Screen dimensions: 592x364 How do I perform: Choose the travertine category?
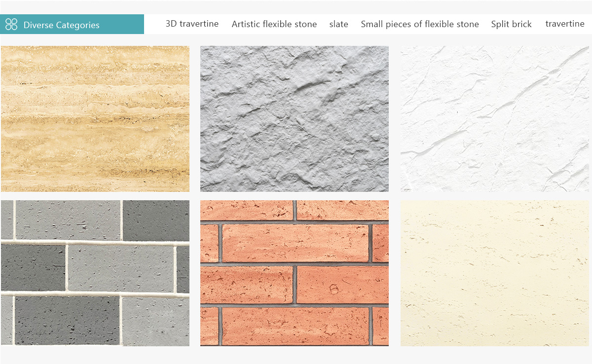pos(565,24)
